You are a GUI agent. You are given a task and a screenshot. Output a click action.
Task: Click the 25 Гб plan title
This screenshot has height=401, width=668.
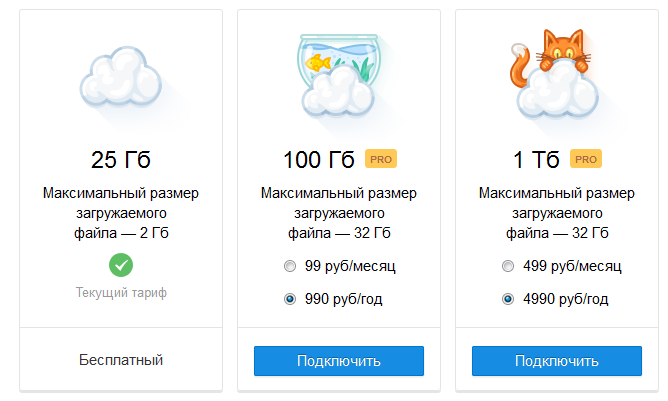[121, 159]
